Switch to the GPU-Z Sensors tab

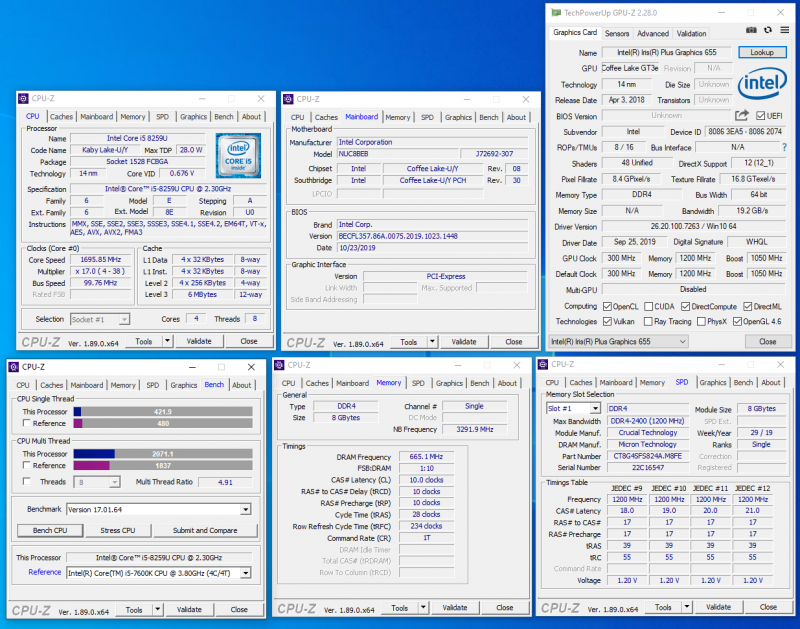tap(617, 33)
